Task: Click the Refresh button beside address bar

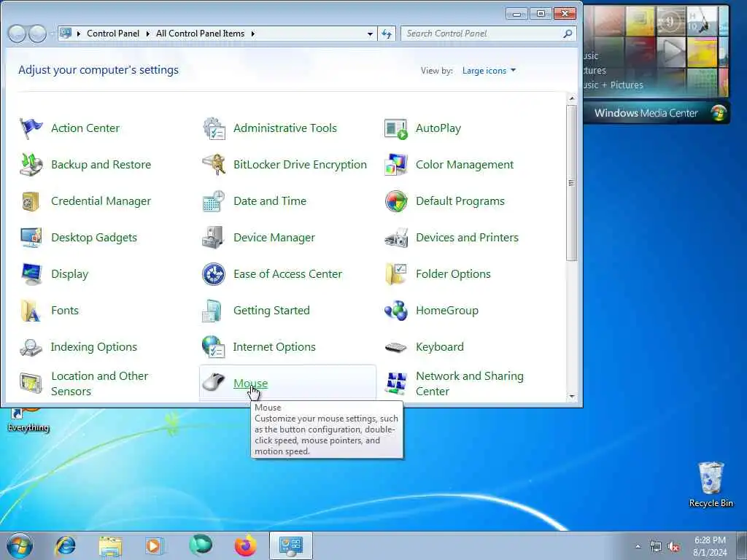Action: click(x=387, y=34)
